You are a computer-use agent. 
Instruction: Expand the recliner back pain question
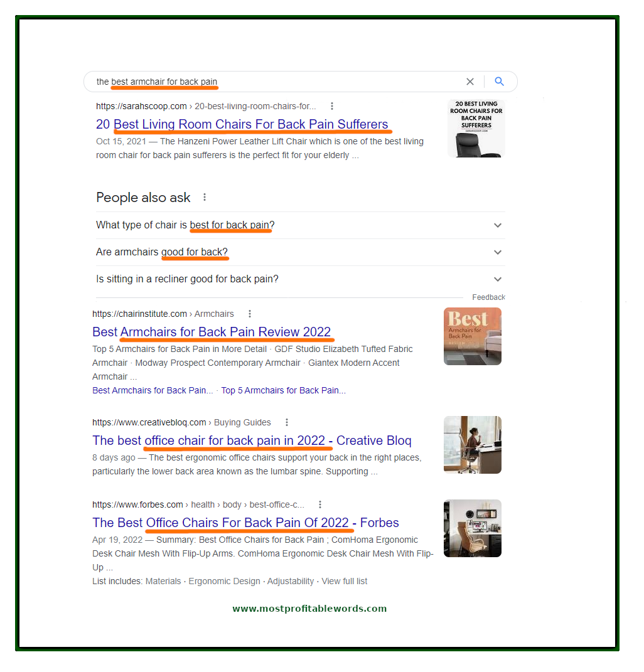[x=498, y=279]
